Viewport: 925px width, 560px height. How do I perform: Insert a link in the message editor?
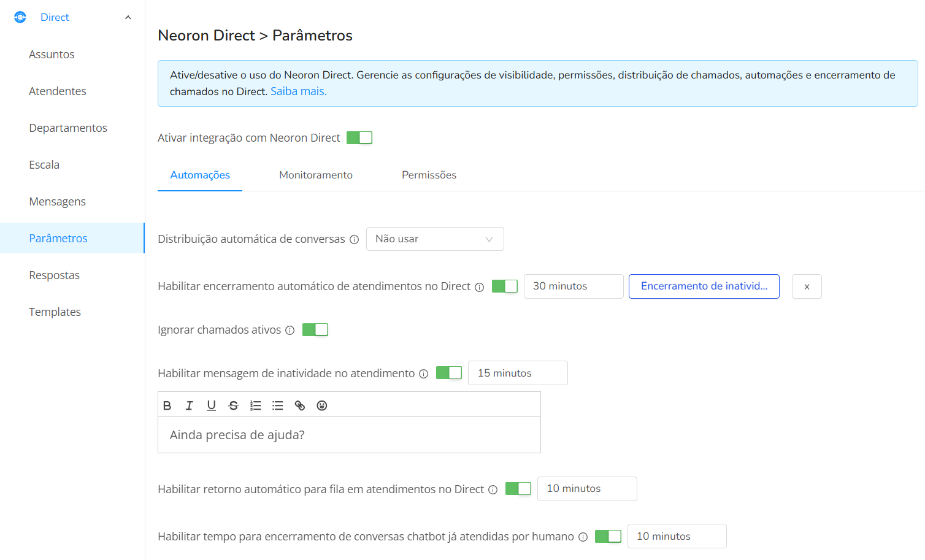pos(300,405)
